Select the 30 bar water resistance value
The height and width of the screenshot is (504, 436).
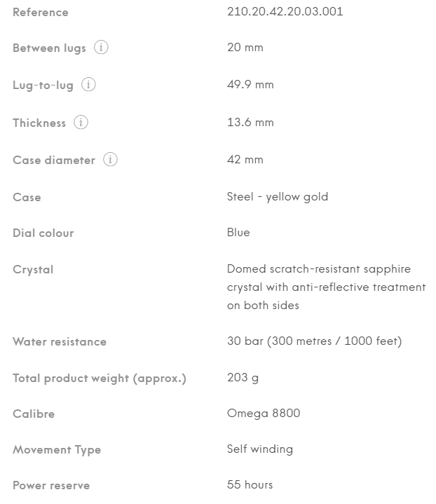315,341
